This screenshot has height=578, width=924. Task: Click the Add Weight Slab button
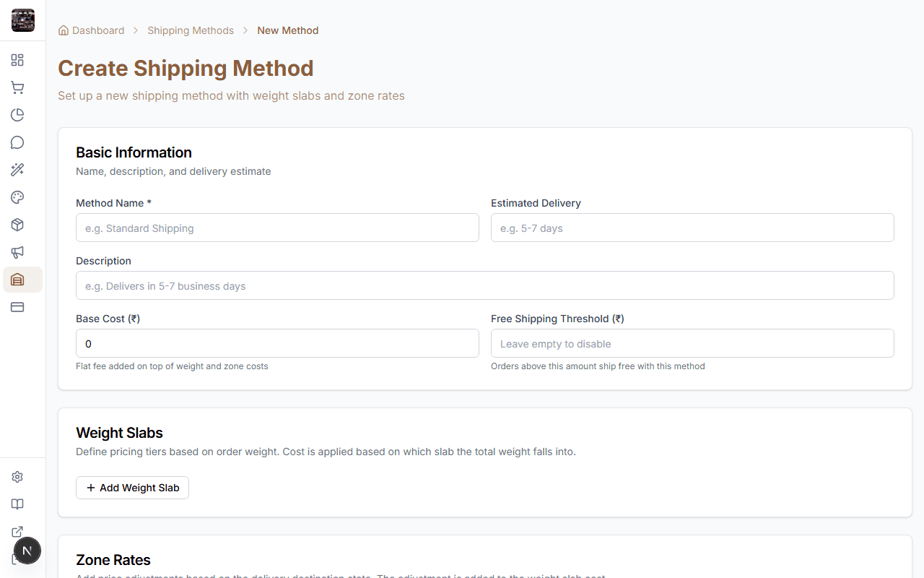click(x=132, y=488)
